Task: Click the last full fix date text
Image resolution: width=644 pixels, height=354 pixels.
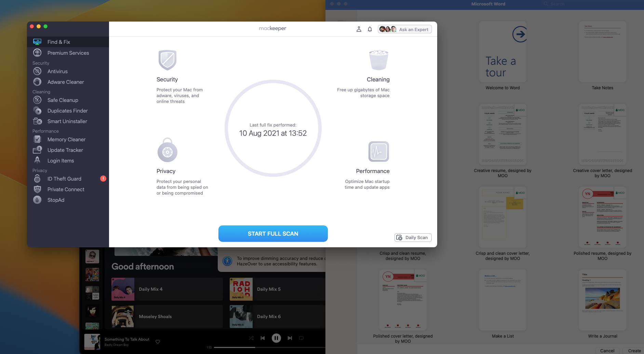Action: (x=273, y=133)
